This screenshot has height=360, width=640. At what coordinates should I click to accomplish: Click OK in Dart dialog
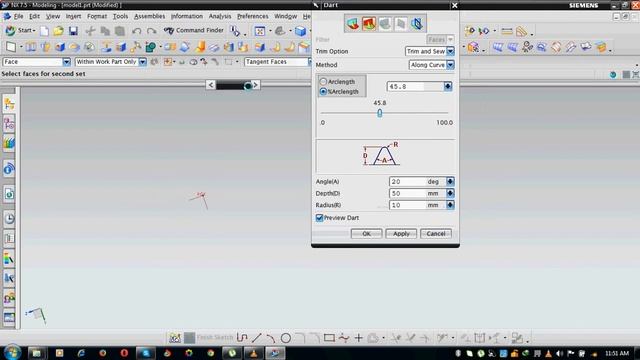[367, 234]
